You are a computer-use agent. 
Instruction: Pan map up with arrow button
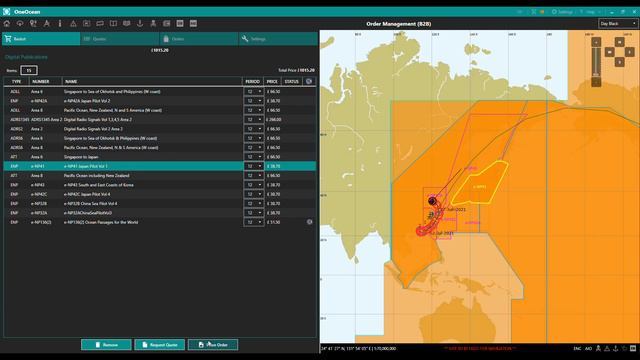click(x=620, y=42)
